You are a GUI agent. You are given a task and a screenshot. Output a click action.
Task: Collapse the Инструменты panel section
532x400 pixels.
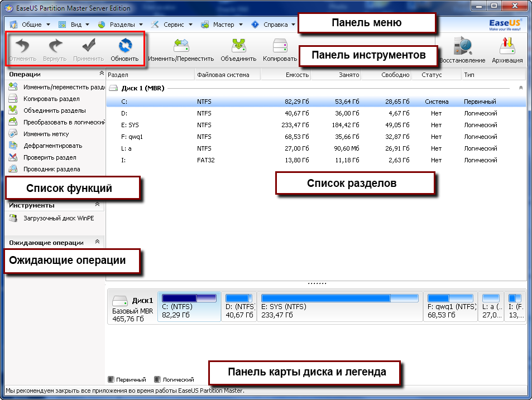97,204
